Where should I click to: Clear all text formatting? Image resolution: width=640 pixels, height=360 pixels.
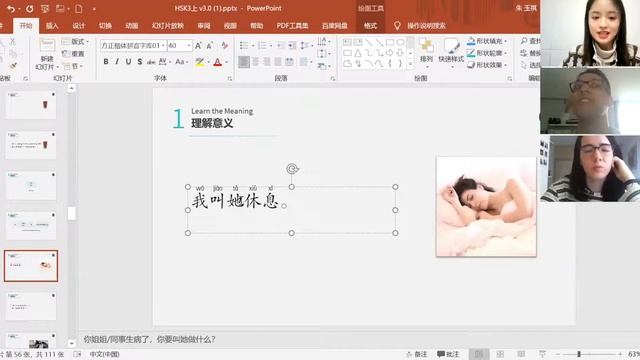[x=224, y=46]
